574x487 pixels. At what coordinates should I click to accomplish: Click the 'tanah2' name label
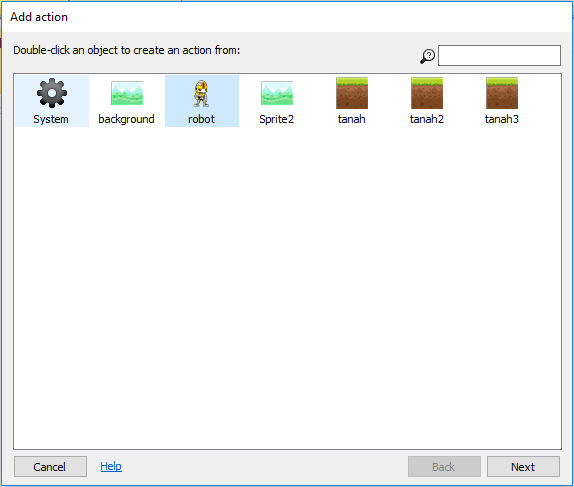tap(427, 119)
